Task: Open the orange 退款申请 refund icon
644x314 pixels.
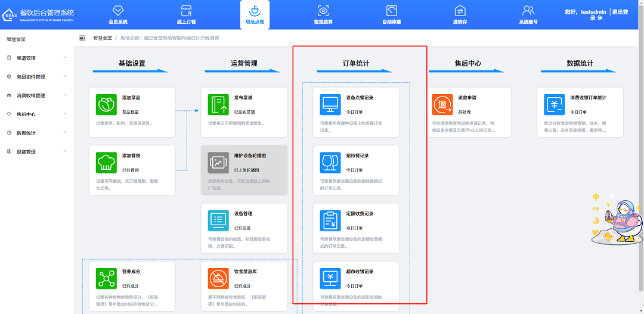Action: (x=442, y=104)
